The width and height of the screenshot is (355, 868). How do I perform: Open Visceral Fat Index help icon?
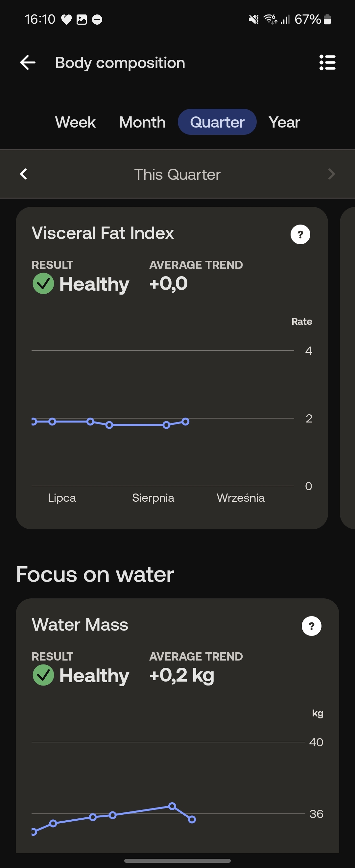300,234
